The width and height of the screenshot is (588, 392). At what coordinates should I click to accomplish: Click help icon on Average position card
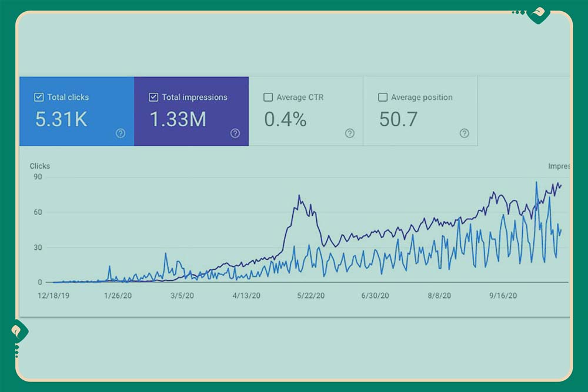pyautogui.click(x=464, y=133)
